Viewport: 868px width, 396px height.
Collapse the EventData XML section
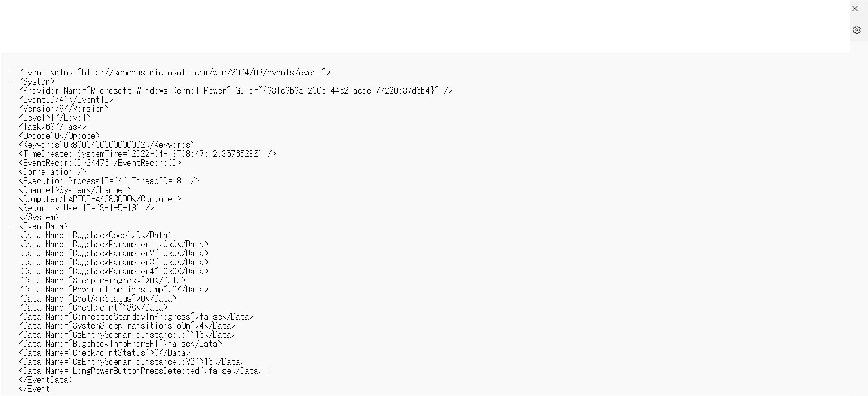(x=12, y=226)
